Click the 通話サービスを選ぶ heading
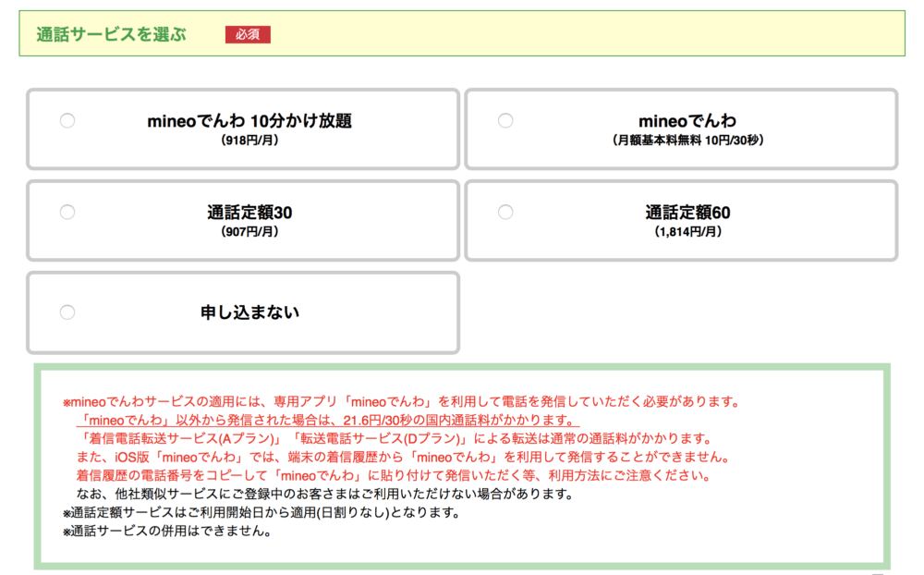 [112, 35]
